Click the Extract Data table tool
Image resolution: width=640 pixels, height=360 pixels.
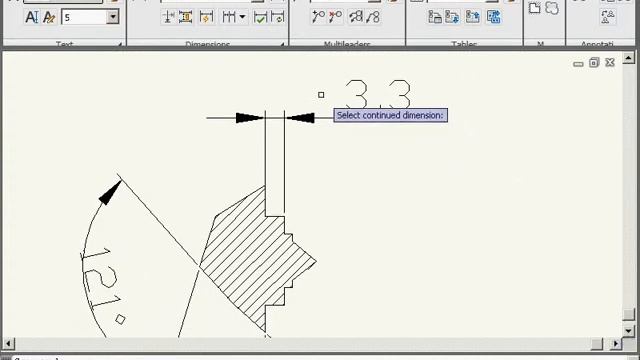pyautogui.click(x=493, y=17)
